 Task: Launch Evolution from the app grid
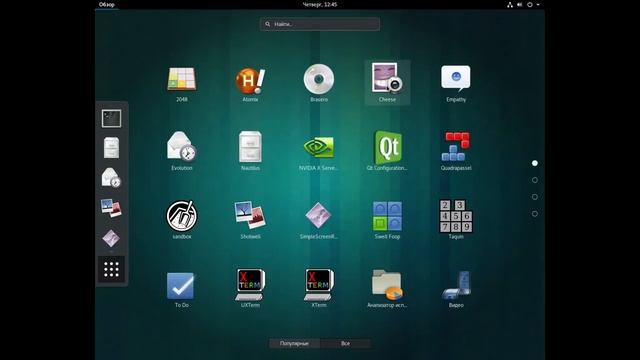click(x=182, y=151)
